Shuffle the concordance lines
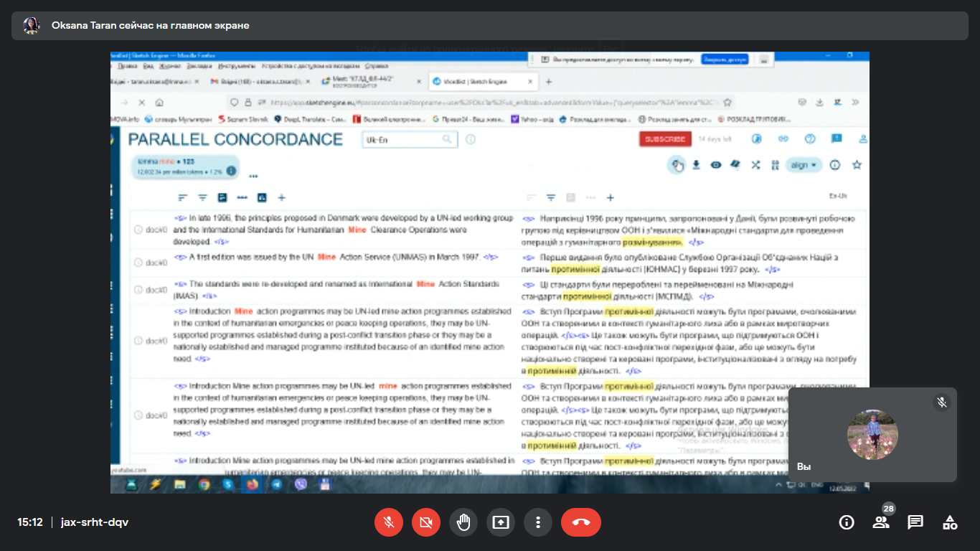Screen dimensions: 980x551 [x=755, y=165]
